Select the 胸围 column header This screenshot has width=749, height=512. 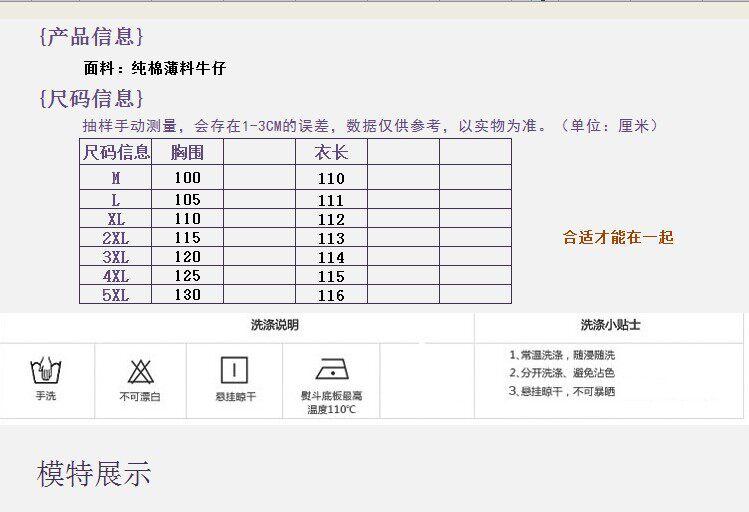(x=187, y=152)
